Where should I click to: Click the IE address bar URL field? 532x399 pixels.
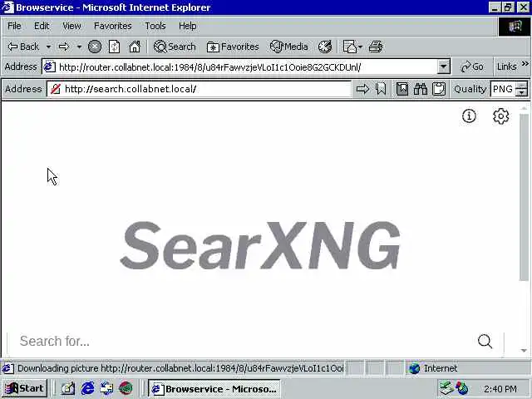point(240,66)
